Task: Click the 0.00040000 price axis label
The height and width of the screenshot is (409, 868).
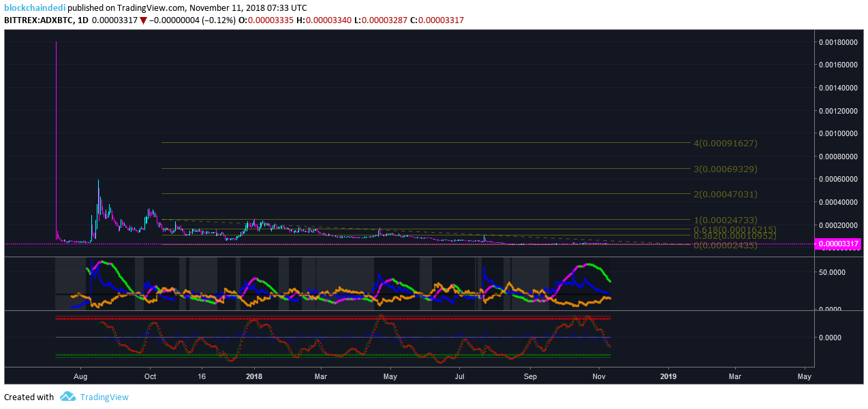Action: [837, 203]
